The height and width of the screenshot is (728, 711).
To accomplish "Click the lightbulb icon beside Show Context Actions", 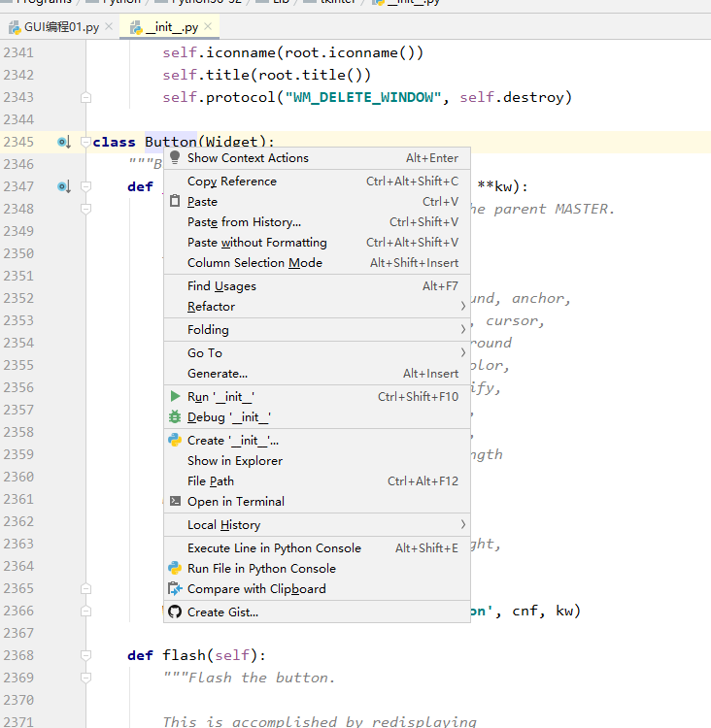I will (175, 157).
